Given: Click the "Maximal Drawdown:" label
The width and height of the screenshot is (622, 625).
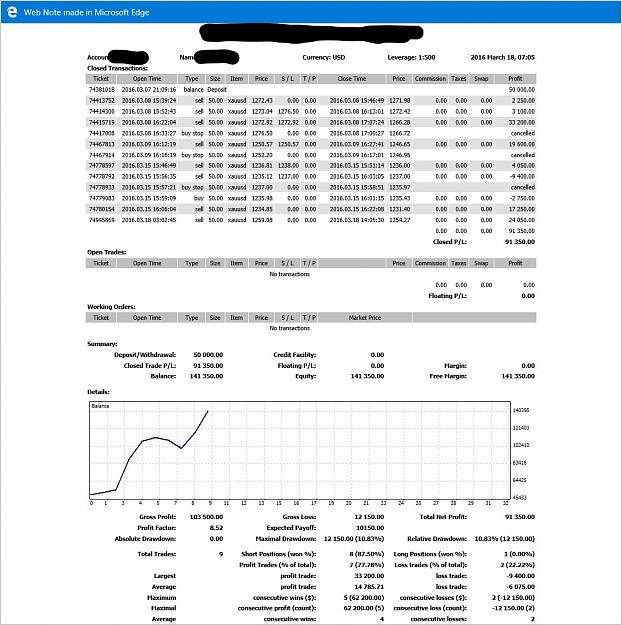Looking at the screenshot, I should 285,539.
